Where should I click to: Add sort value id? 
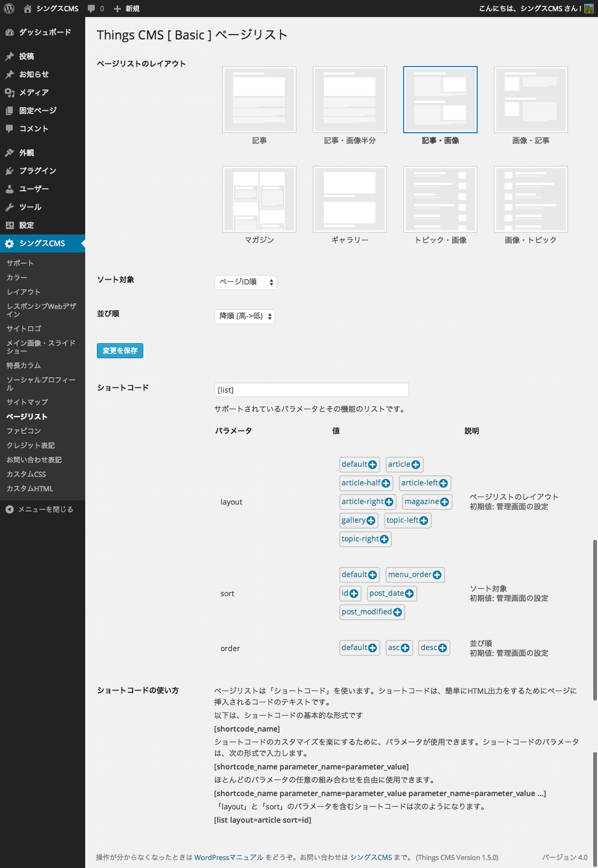(x=350, y=594)
